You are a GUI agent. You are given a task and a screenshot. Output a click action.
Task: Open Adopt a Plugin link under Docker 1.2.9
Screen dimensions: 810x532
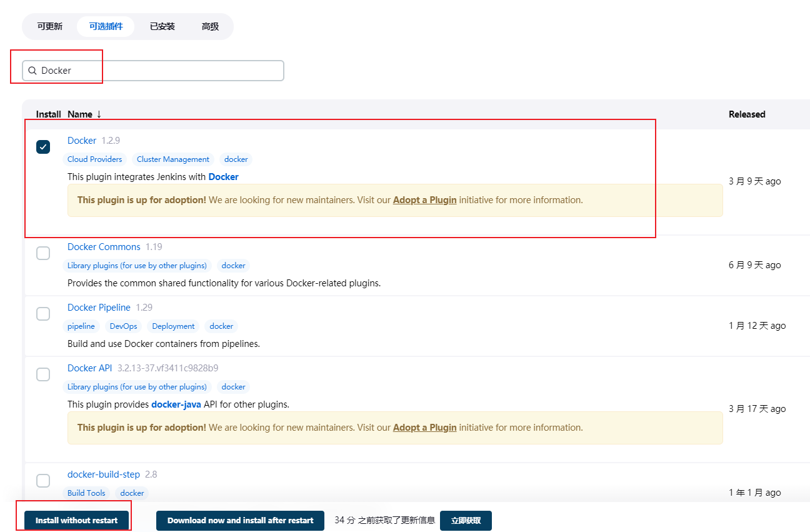425,200
